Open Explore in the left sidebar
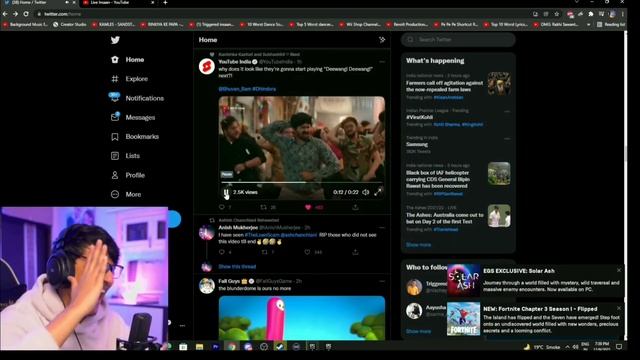The height and width of the screenshot is (360, 640). 129,79
